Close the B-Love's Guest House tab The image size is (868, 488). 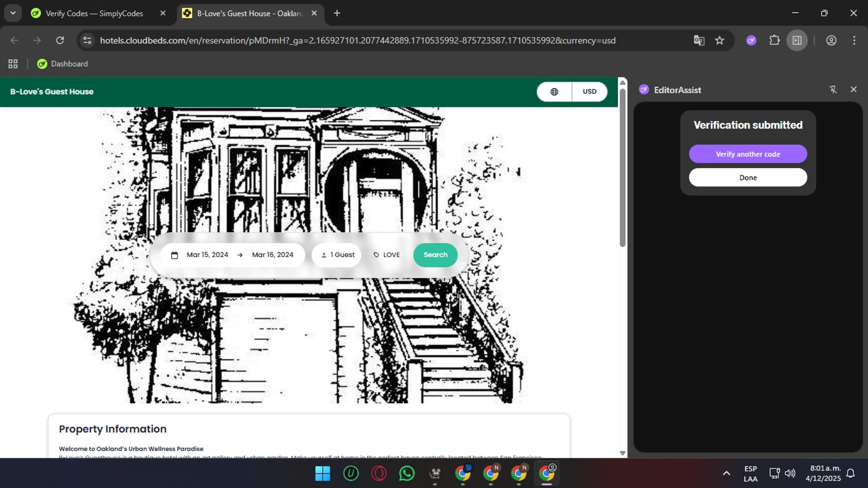click(314, 13)
